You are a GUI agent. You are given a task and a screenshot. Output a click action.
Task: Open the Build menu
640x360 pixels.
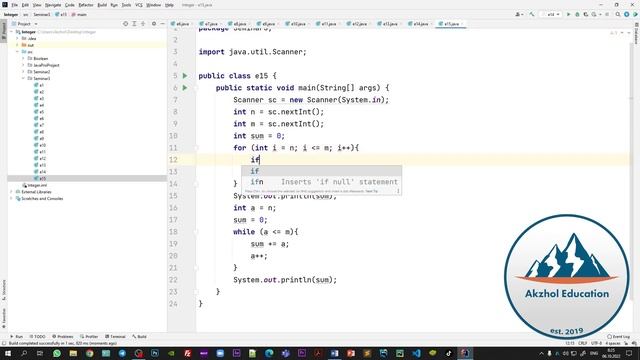[x=102, y=5]
